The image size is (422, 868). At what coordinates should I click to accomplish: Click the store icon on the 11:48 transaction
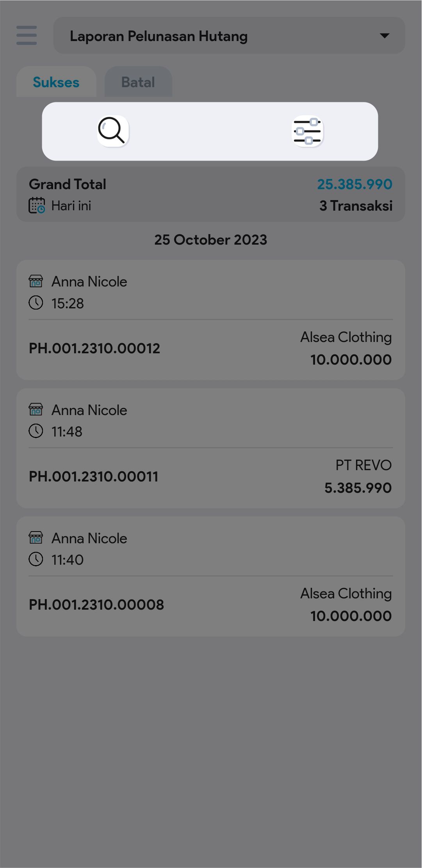coord(36,410)
